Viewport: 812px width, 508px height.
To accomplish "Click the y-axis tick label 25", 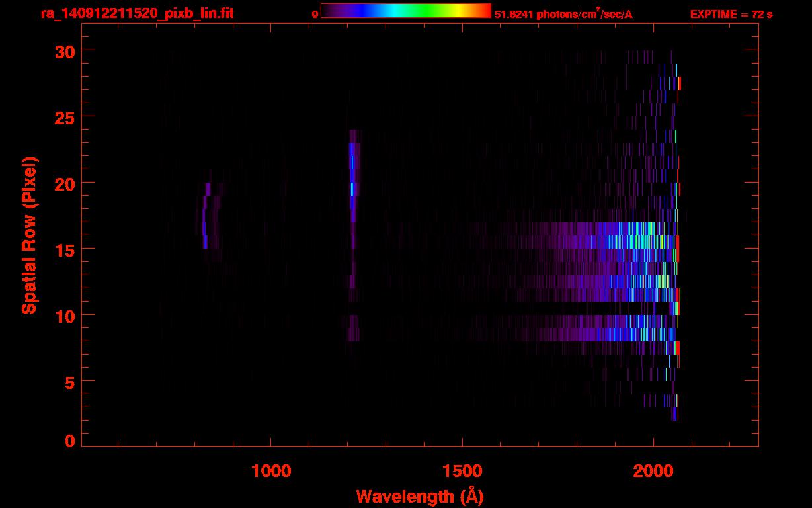I will point(64,116).
